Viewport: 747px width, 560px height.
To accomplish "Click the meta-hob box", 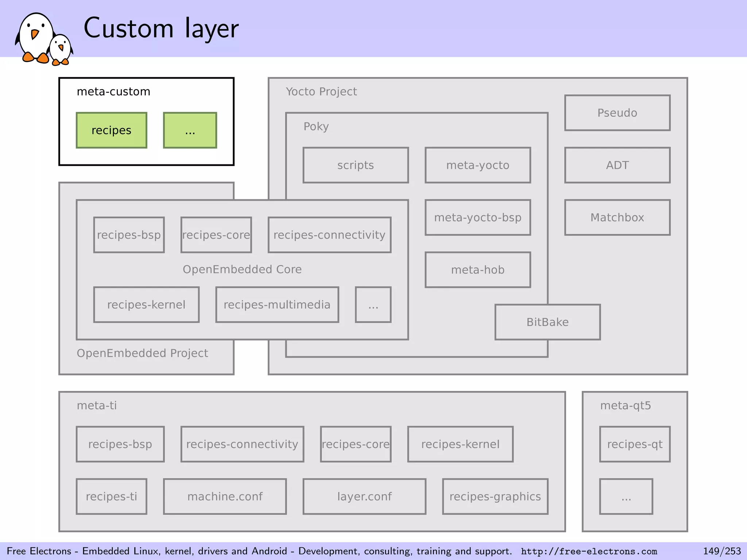I will coord(477,270).
